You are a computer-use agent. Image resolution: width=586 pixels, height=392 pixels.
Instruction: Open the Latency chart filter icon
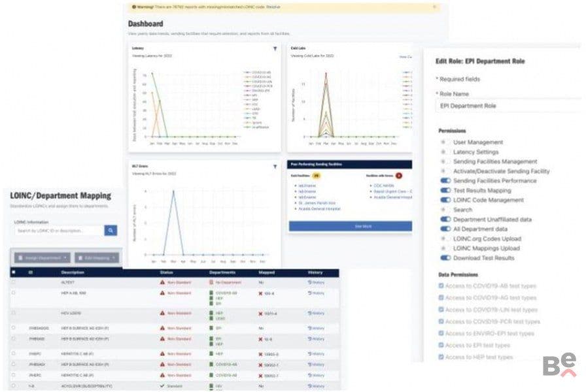(x=275, y=48)
